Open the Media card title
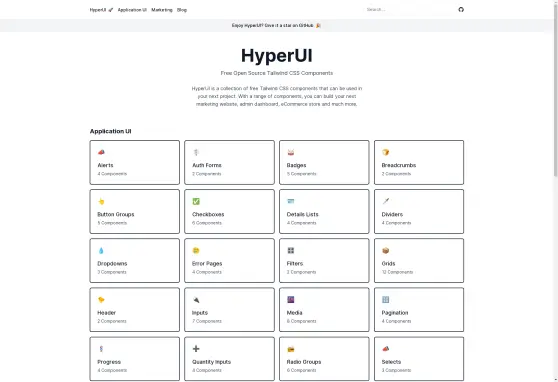Viewport: 558px width, 382px height. (x=294, y=313)
